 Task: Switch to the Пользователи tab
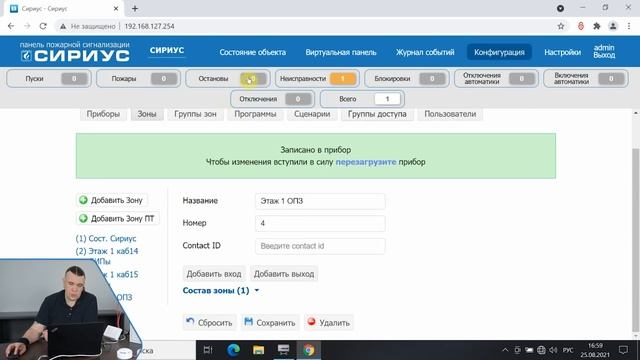[x=450, y=114]
